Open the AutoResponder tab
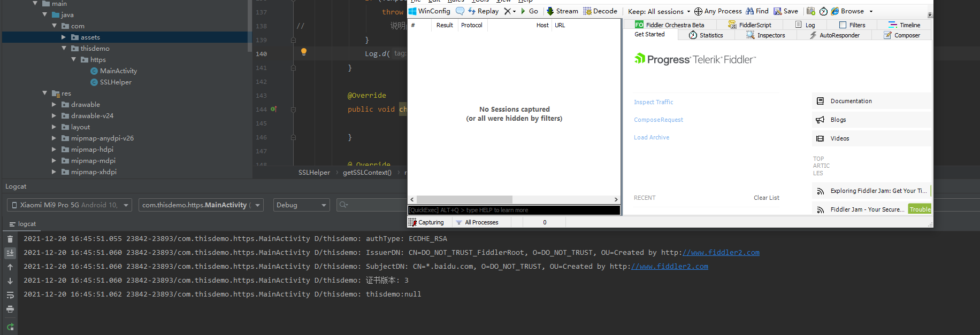The width and height of the screenshot is (980, 335). [x=834, y=35]
